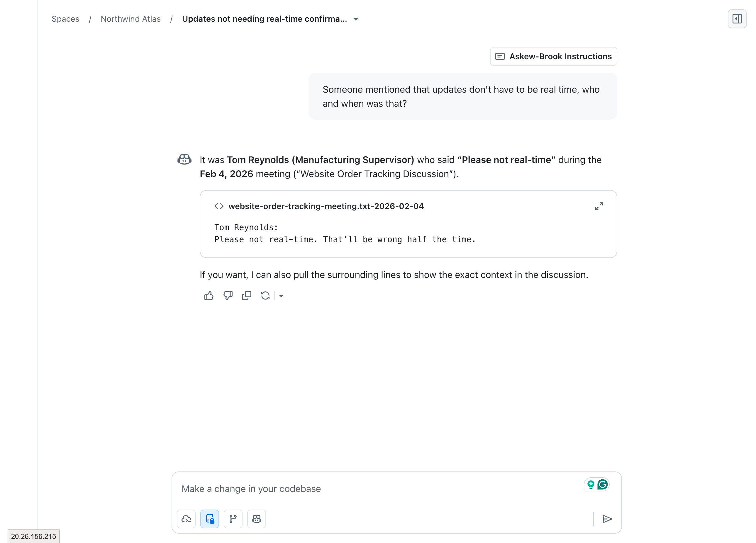Click the 'Make a change in your codebase' field

tap(367, 489)
